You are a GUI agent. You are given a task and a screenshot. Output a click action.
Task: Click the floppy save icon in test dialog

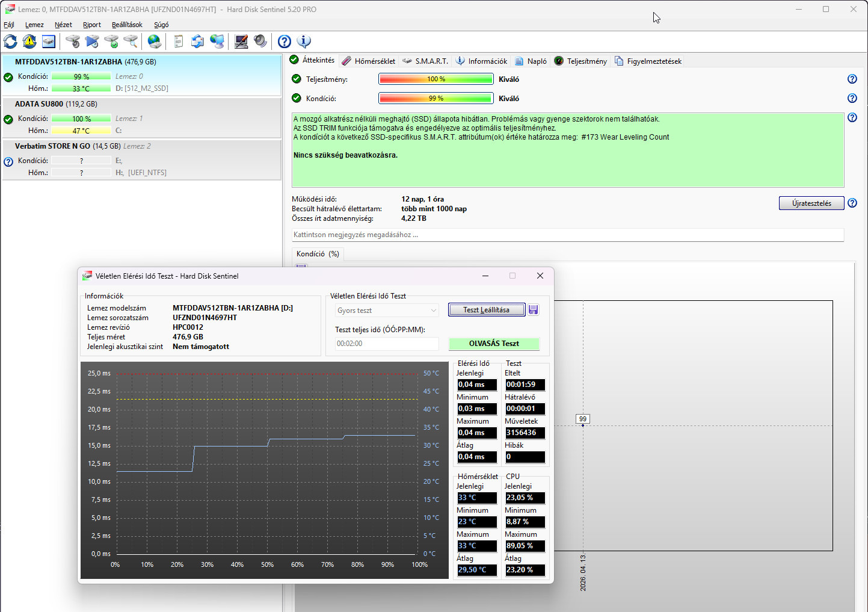[x=534, y=310]
